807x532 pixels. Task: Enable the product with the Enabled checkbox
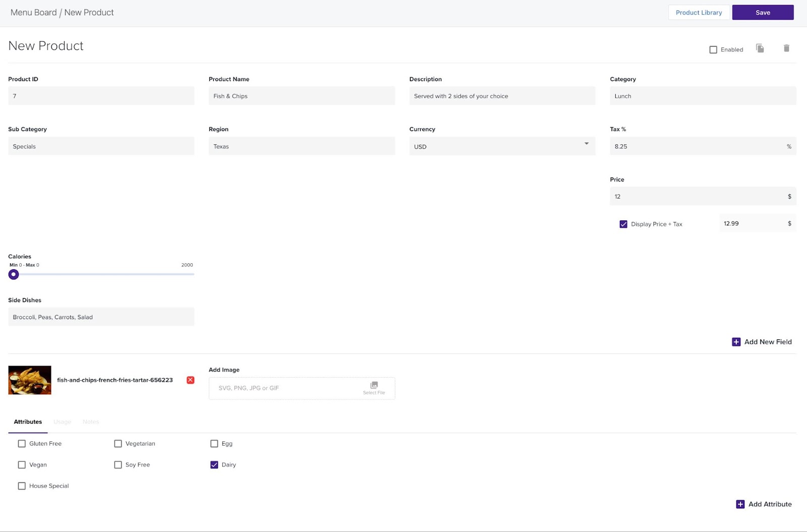coord(713,49)
